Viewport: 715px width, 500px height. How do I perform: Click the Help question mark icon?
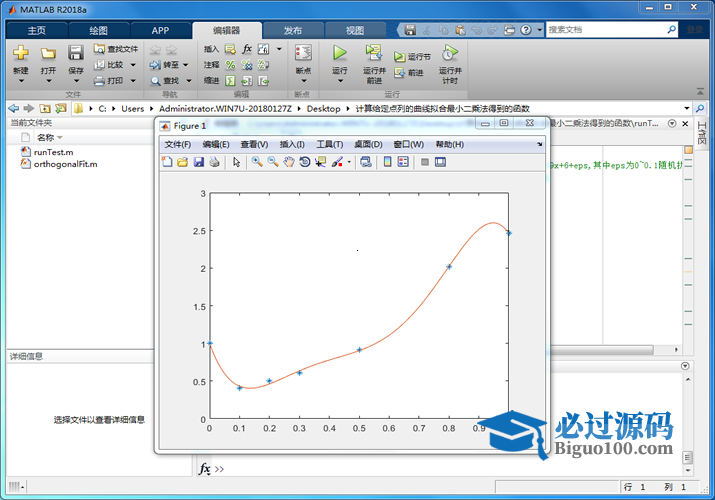[x=526, y=30]
